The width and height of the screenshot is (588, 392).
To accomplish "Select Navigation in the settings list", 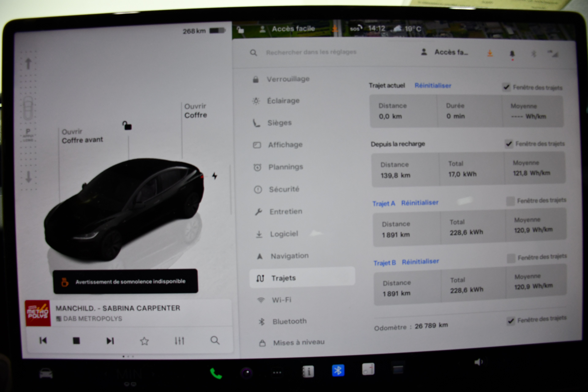I will (x=282, y=256).
